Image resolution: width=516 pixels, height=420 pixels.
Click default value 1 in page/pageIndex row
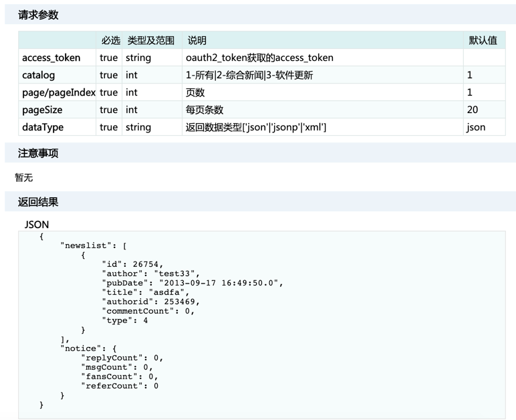coord(470,93)
